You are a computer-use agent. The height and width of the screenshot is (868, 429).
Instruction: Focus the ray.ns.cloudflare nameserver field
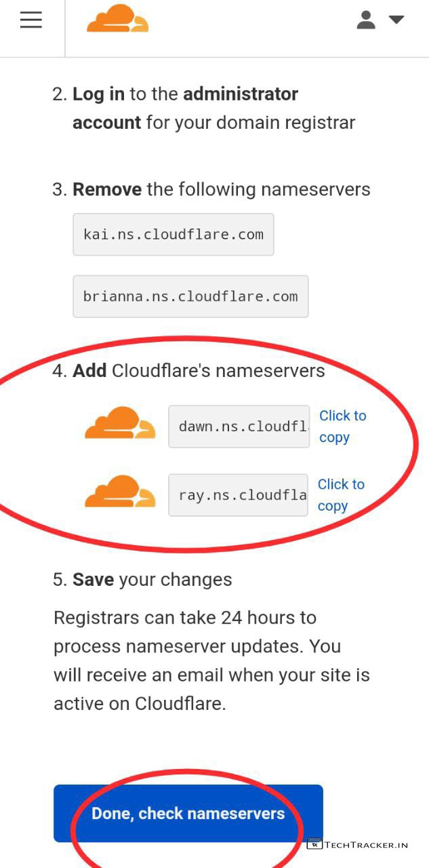tap(238, 495)
